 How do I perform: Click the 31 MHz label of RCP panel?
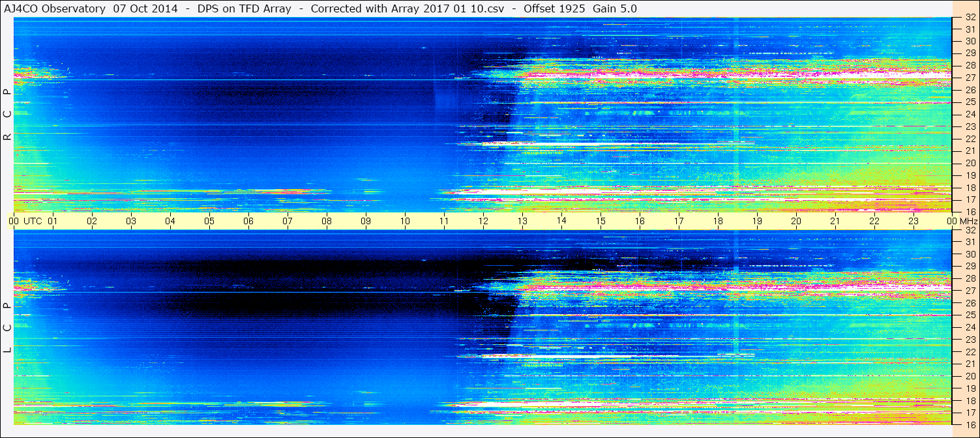[x=970, y=29]
